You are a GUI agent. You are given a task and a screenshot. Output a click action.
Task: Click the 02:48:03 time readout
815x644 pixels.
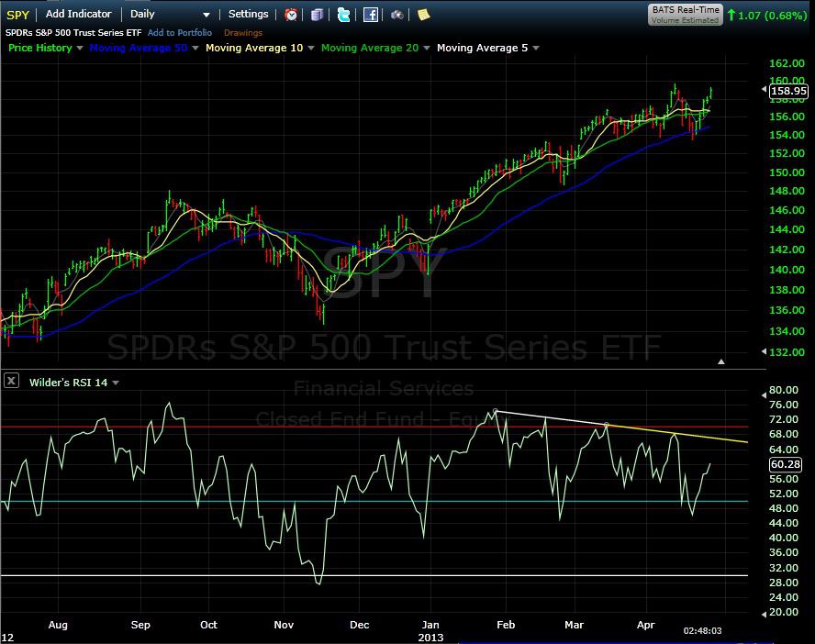[x=702, y=630]
